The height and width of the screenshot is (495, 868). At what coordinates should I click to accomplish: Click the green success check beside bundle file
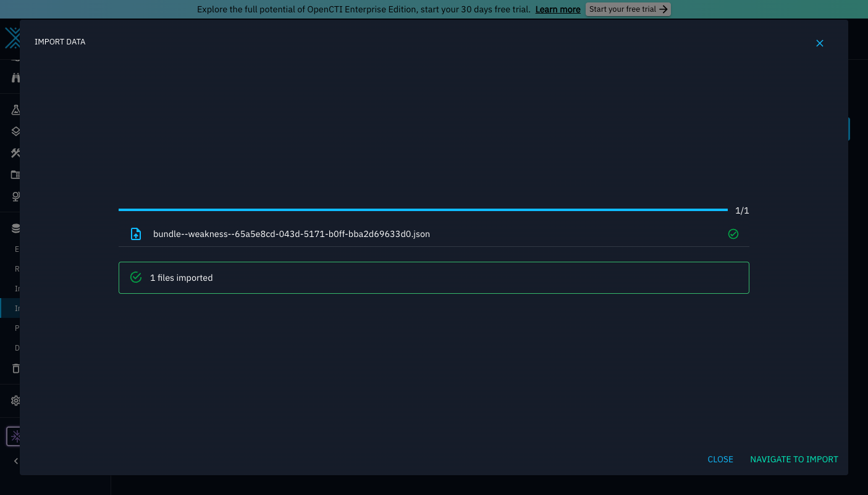[x=733, y=234]
